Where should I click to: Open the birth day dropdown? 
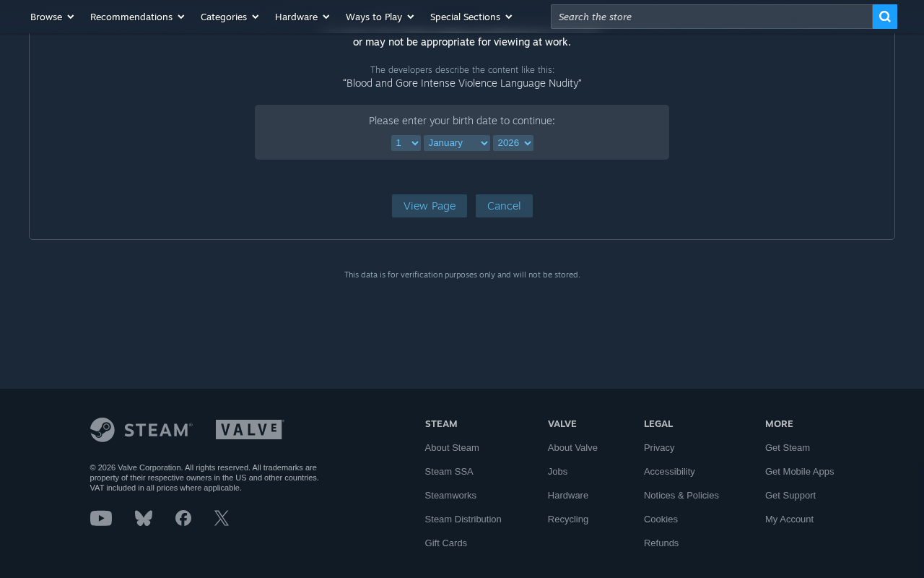[x=406, y=143]
